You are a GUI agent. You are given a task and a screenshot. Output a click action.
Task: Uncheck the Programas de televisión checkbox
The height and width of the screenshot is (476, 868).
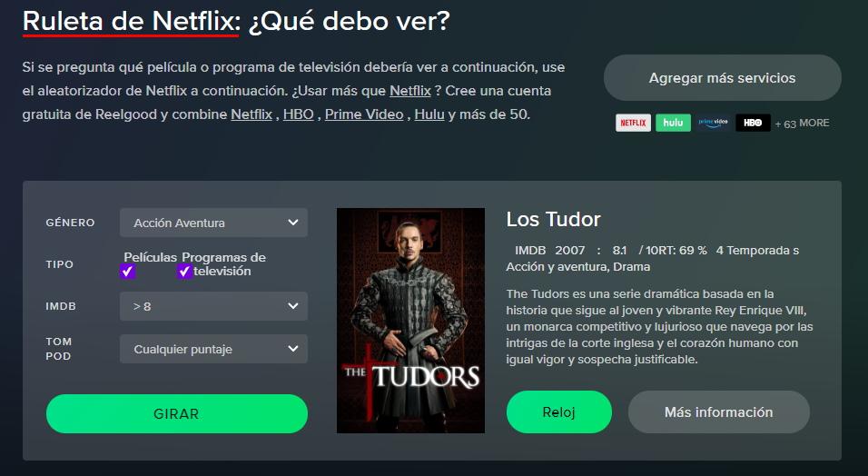[x=184, y=271]
